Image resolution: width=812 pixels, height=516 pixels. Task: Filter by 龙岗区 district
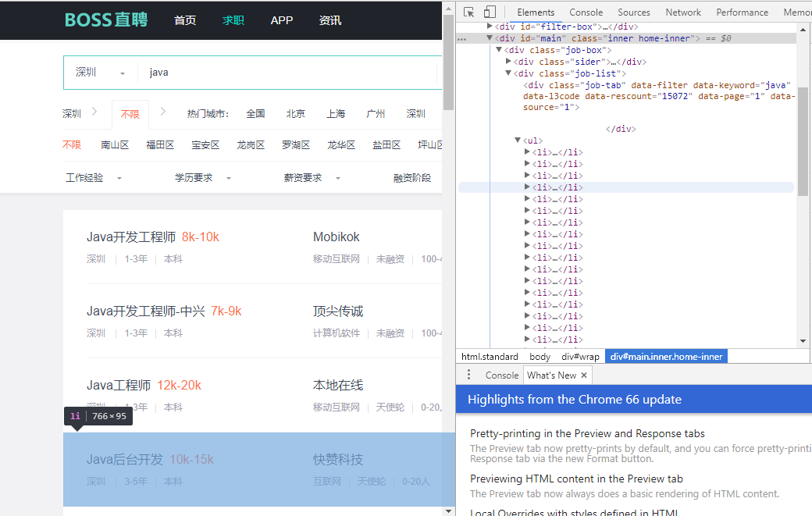(x=251, y=145)
